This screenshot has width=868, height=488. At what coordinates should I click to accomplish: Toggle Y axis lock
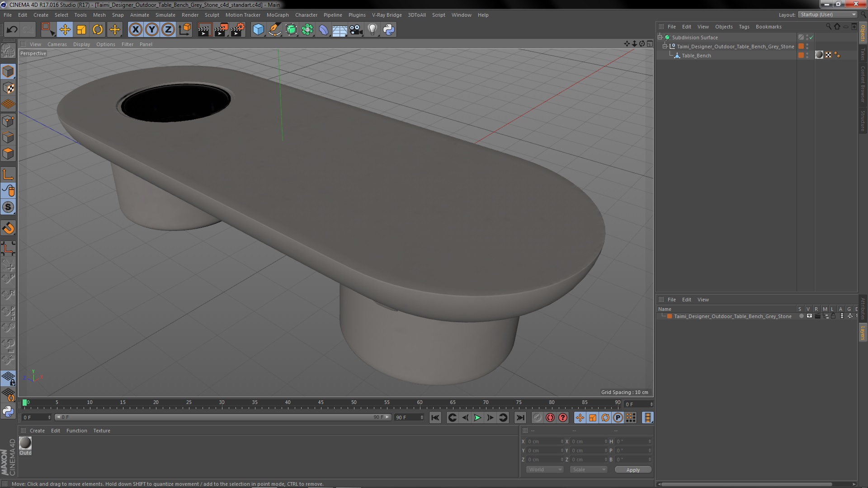[x=152, y=30]
